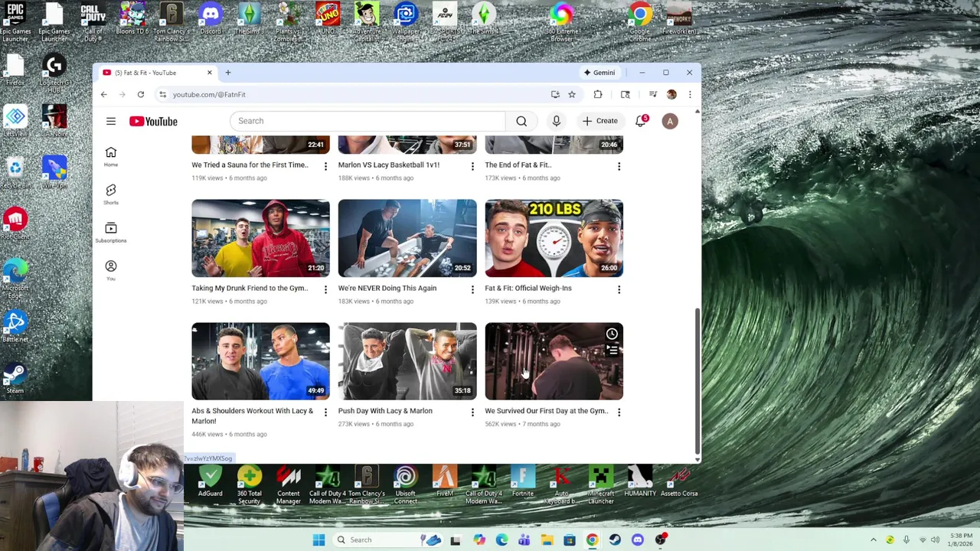The width and height of the screenshot is (980, 551).
Task: Open the Chrome profile avatar
Action: coord(671,94)
